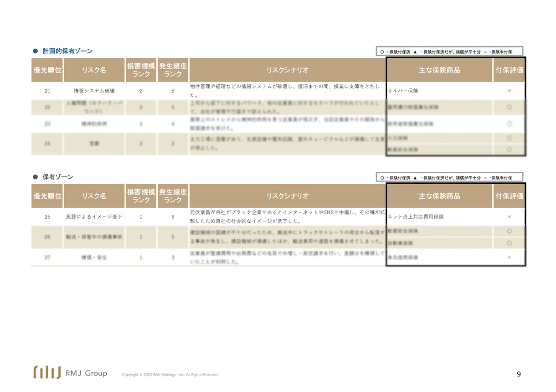Click the 計画的保有ゾーン section heading

(x=67, y=51)
